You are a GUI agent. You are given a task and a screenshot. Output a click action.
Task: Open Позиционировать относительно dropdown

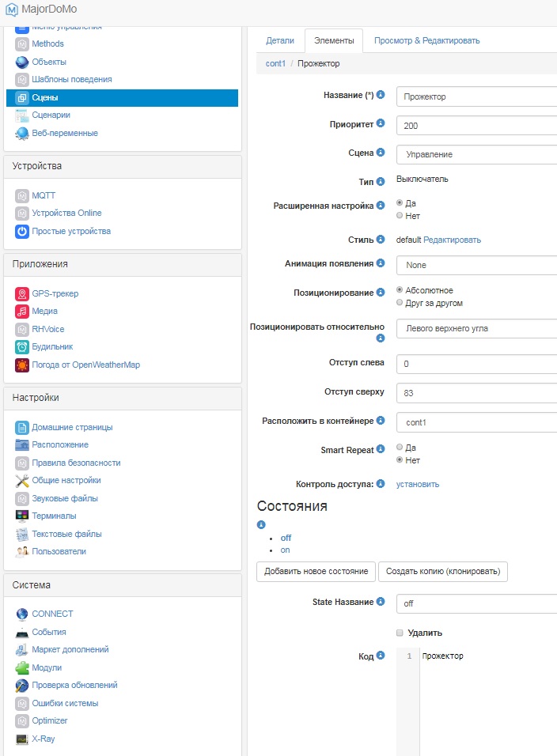(x=476, y=329)
